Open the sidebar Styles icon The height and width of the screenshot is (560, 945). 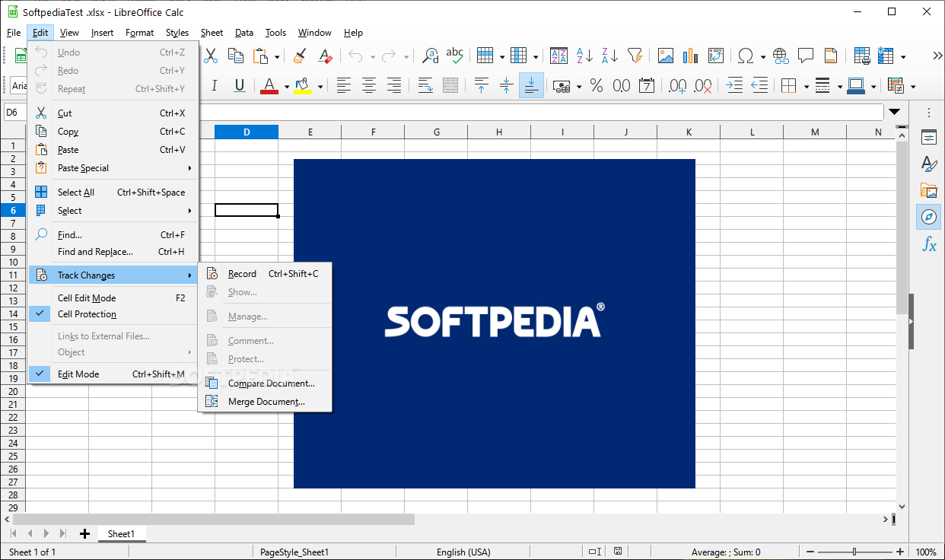tap(929, 164)
